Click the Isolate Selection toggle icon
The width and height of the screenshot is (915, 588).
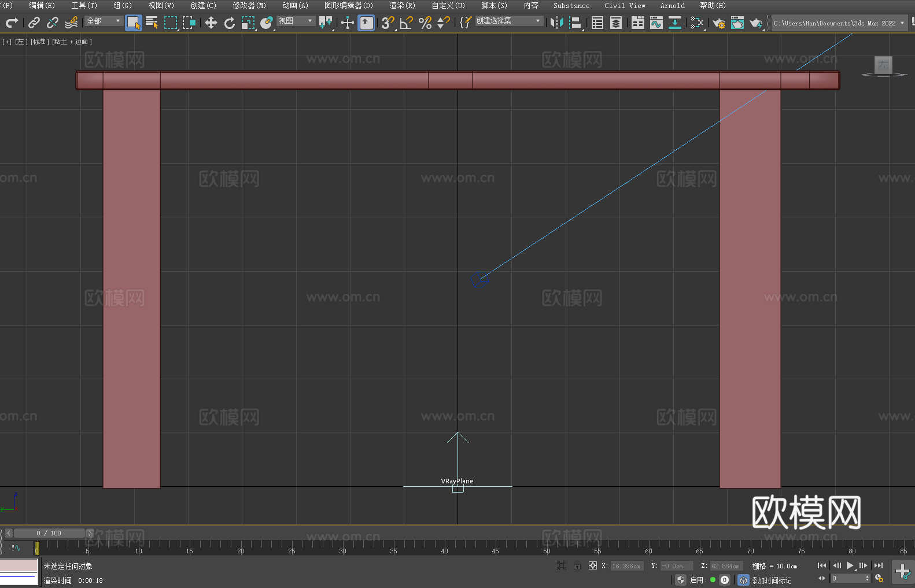561,565
